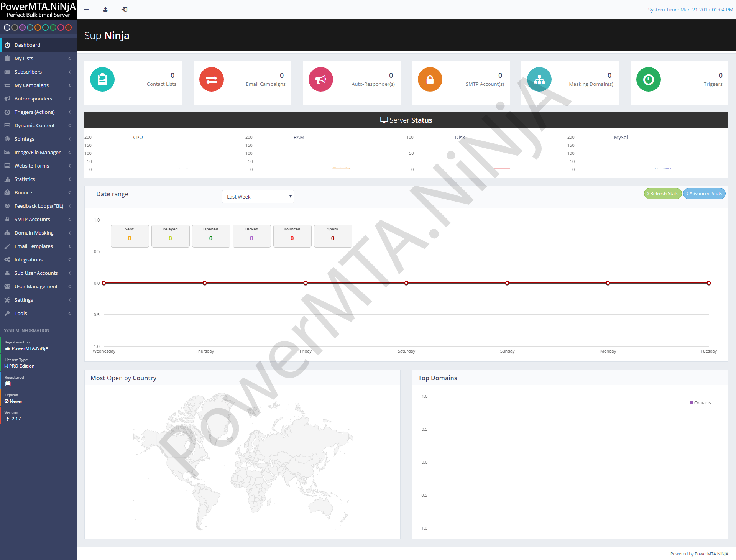The image size is (736, 560).
Task: Select the gray theme color swatch
Action: [15, 28]
